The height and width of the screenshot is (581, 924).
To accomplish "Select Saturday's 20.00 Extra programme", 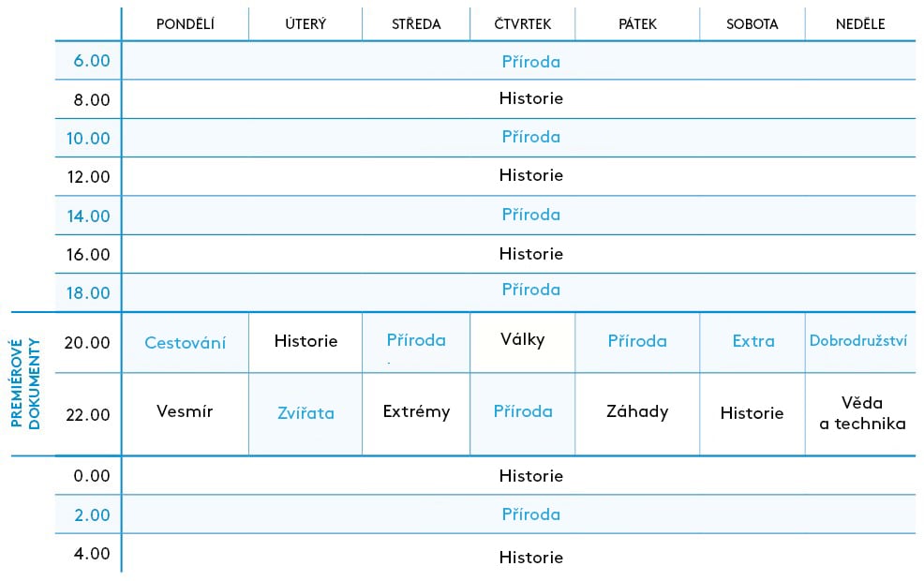I will 753,341.
